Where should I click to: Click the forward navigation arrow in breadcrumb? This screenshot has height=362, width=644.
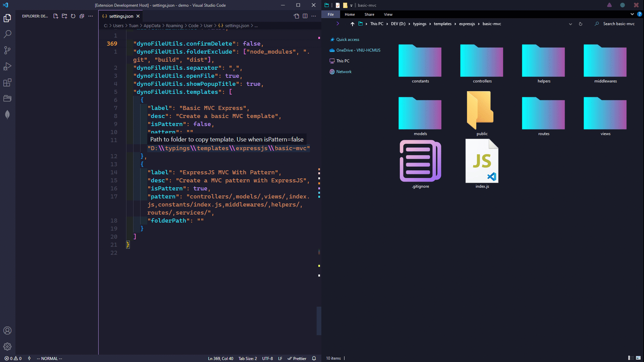[337, 24]
